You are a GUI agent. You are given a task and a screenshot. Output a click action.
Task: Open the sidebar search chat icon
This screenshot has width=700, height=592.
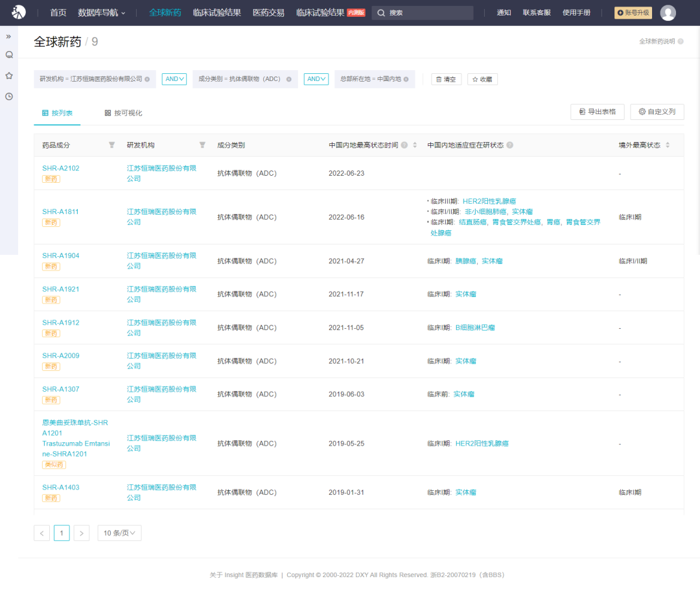[9, 55]
